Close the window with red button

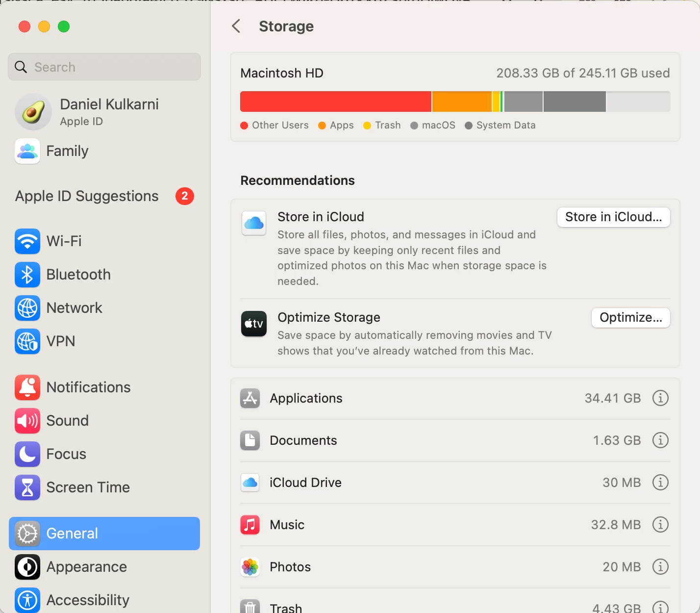coord(25,26)
